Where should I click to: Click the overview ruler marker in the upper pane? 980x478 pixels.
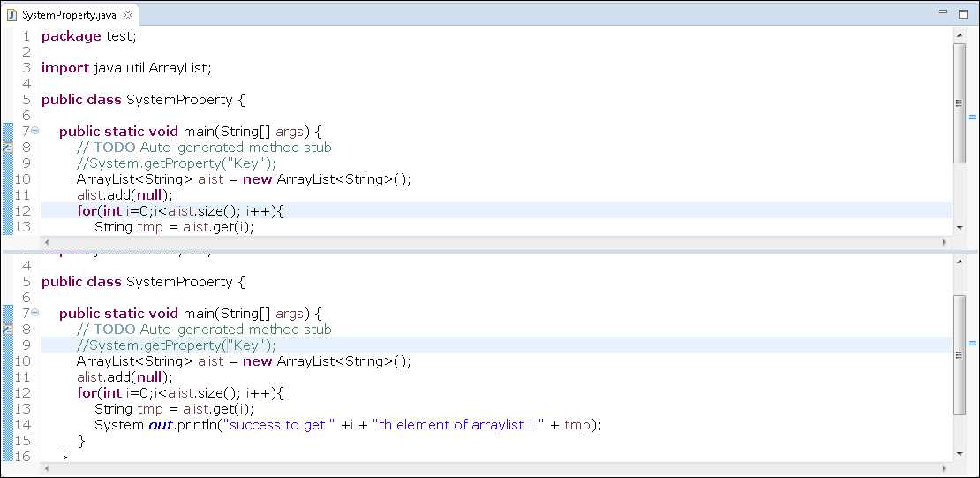pyautogui.click(x=973, y=117)
